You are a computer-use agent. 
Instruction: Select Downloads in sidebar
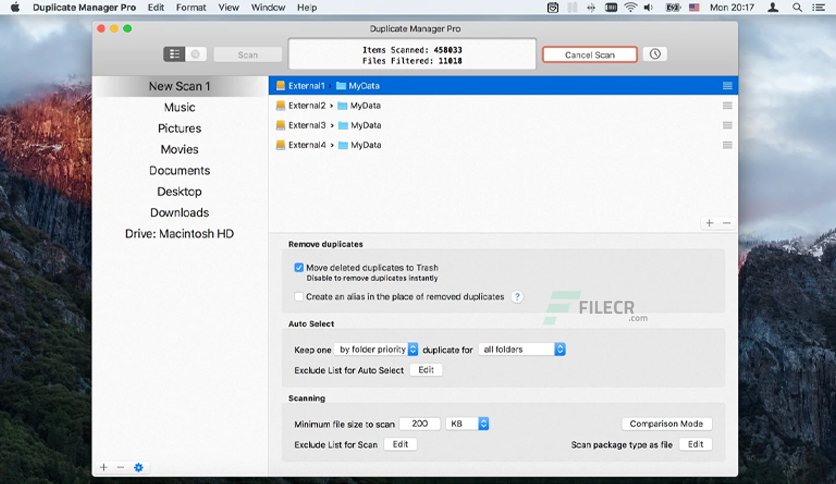pos(180,213)
